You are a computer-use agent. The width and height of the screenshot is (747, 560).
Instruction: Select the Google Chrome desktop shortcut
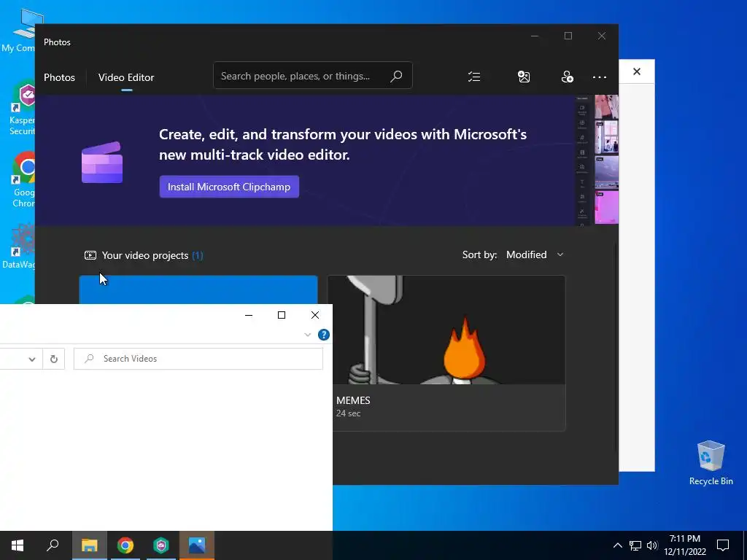pos(23,179)
